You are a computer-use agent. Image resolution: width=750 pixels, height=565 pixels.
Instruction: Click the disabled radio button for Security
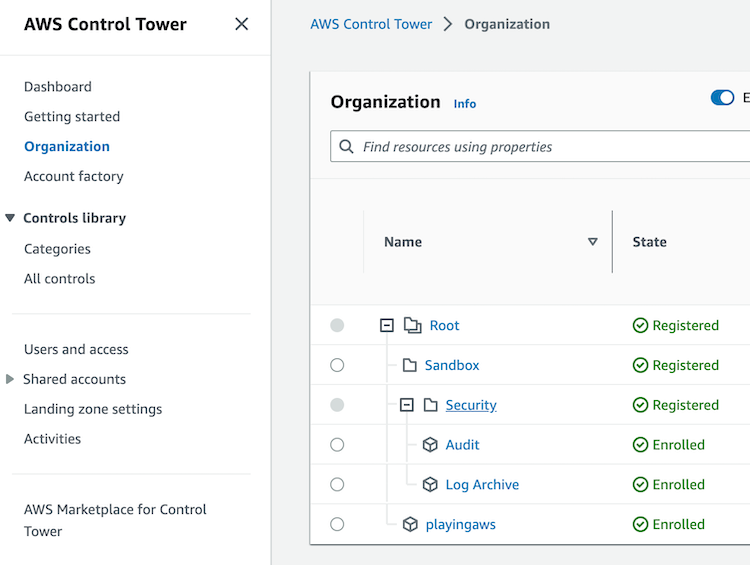click(x=337, y=405)
